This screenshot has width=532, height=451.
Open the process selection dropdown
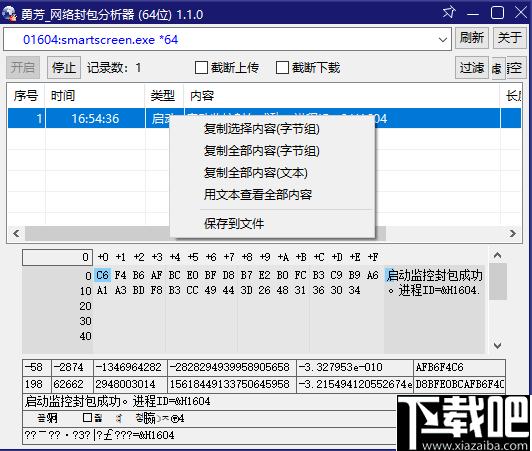(442, 40)
